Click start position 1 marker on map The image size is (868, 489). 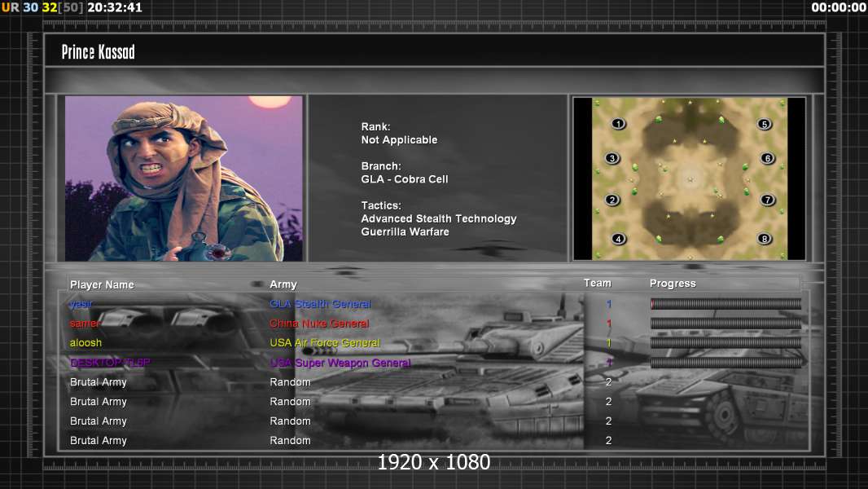(618, 124)
